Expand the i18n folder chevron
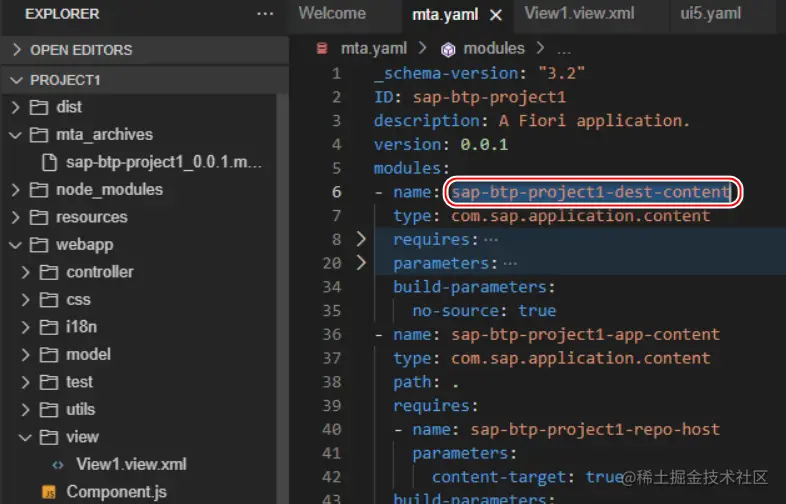Screen dimensions: 786x504 (26, 327)
